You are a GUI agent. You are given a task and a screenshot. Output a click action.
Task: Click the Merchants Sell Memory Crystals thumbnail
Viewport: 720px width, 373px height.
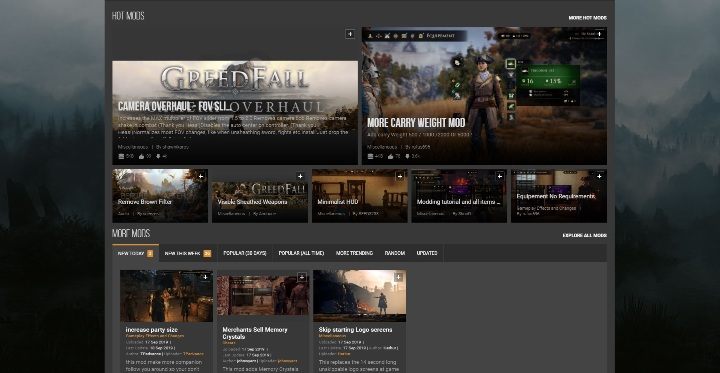click(263, 296)
